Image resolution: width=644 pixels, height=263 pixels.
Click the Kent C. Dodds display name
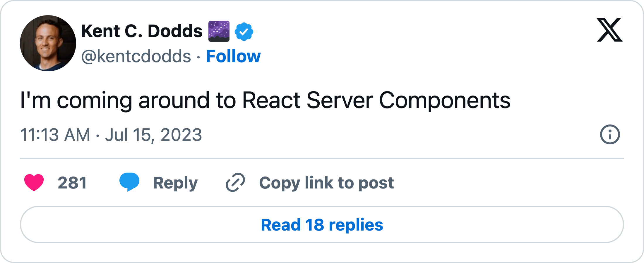[x=142, y=31]
